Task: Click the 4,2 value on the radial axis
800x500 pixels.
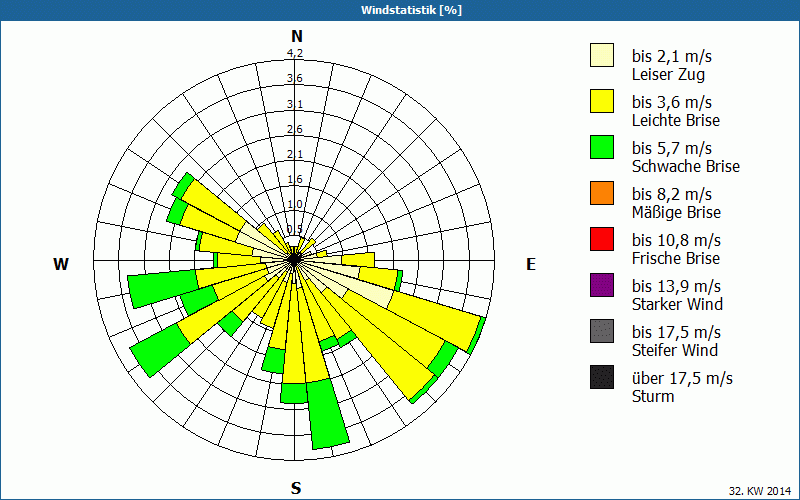Action: (295, 54)
